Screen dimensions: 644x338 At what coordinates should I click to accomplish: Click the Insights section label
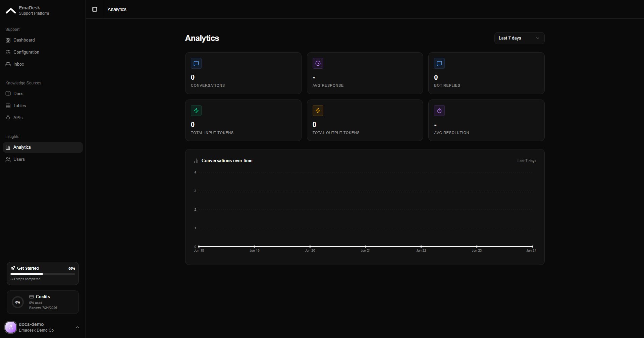click(x=12, y=137)
